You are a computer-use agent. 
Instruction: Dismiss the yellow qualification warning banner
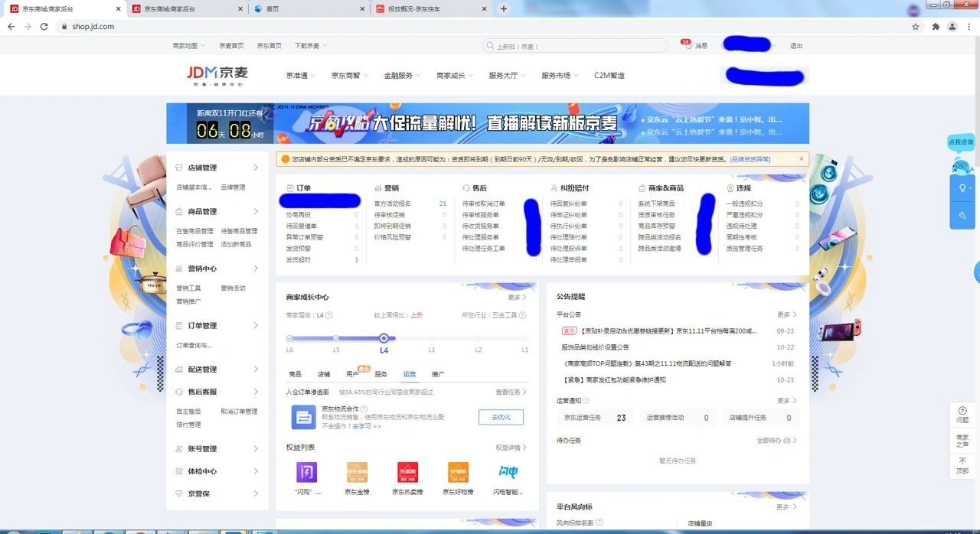pyautogui.click(x=802, y=158)
